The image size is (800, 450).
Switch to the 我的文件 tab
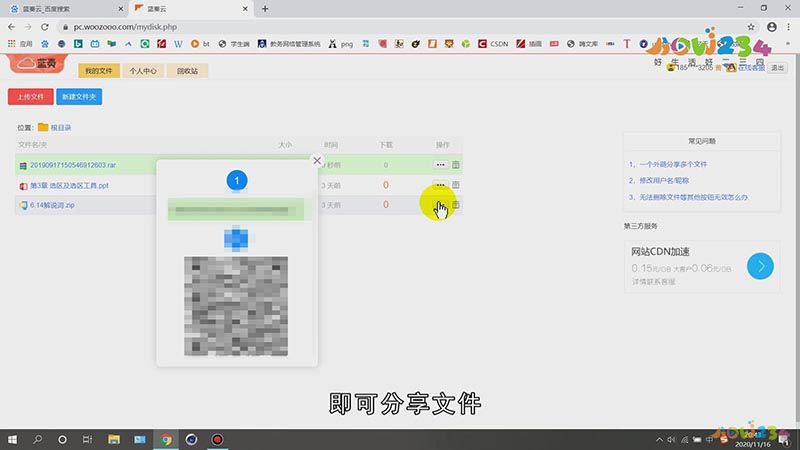coord(99,71)
